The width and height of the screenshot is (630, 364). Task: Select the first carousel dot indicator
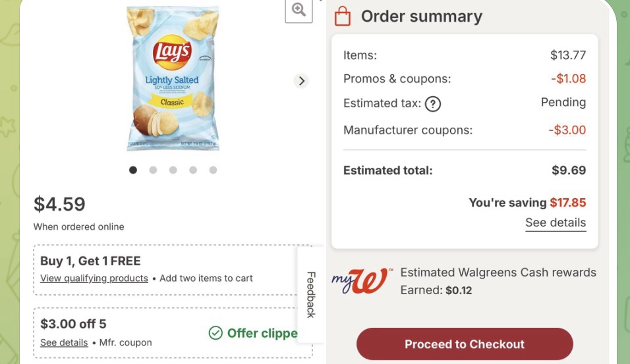133,170
